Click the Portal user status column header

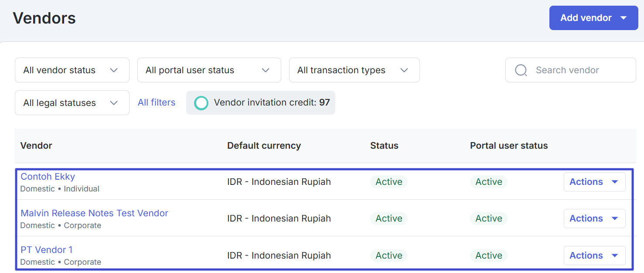pyautogui.click(x=509, y=146)
